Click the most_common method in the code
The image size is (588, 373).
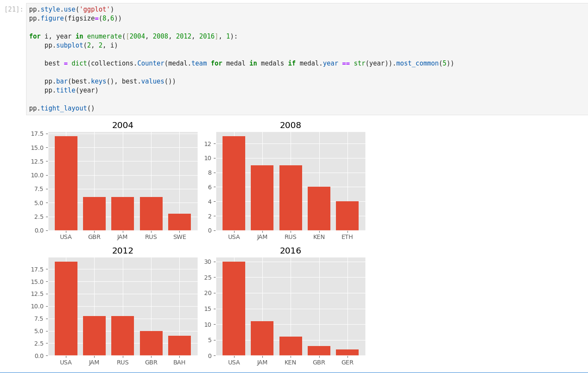tap(417, 63)
